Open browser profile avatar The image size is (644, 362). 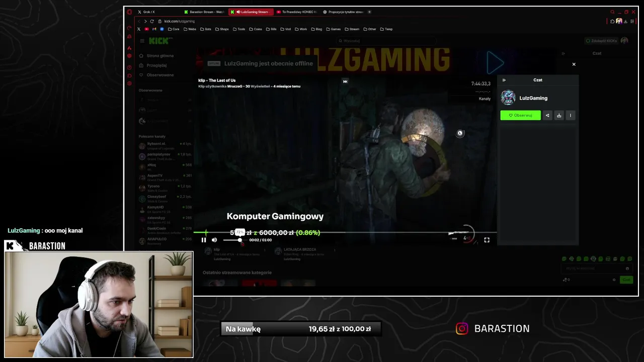(x=619, y=21)
